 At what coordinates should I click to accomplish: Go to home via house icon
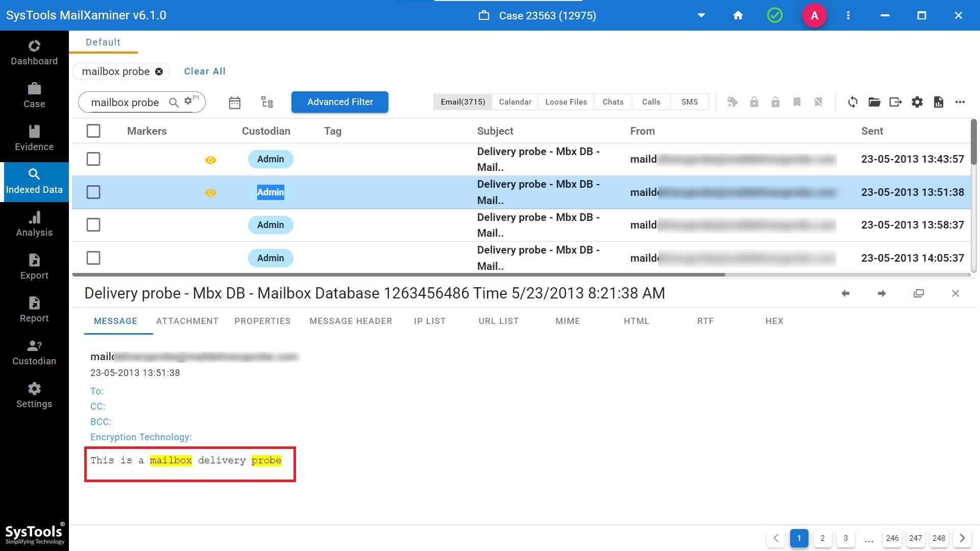coord(738,15)
